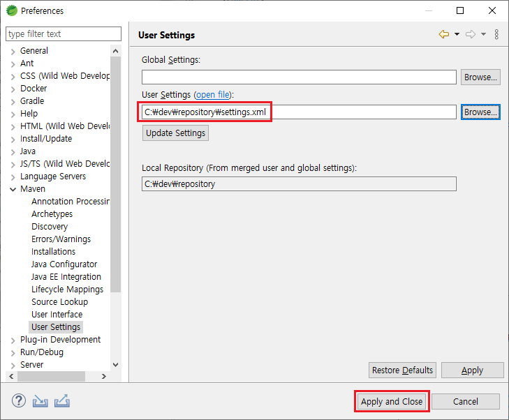Click the Global Settings path field
The width and height of the screenshot is (509, 420).
click(x=299, y=77)
